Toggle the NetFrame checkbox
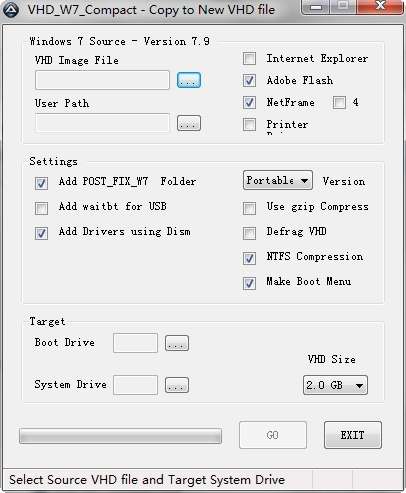Viewport: 406px width, 493px height. coord(249,102)
